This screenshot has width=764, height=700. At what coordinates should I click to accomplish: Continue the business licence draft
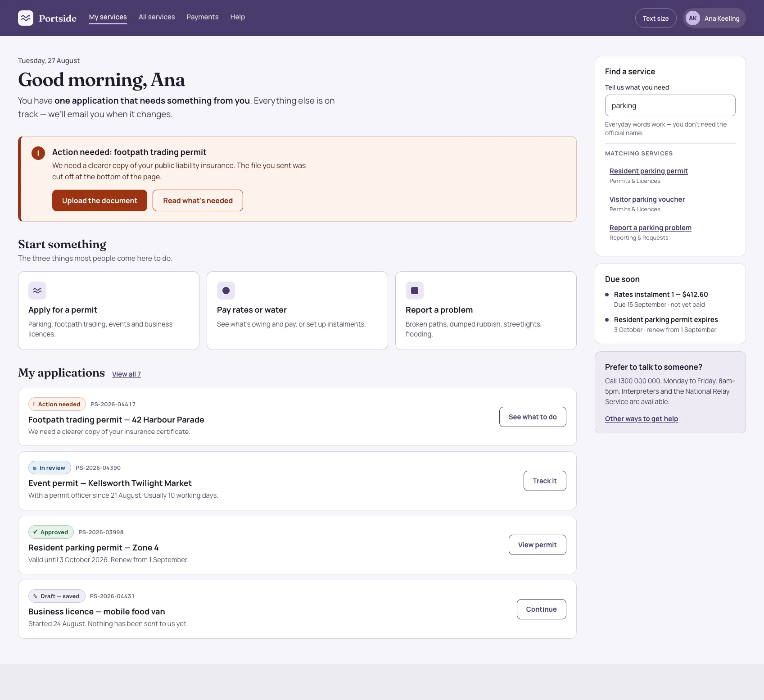click(542, 609)
